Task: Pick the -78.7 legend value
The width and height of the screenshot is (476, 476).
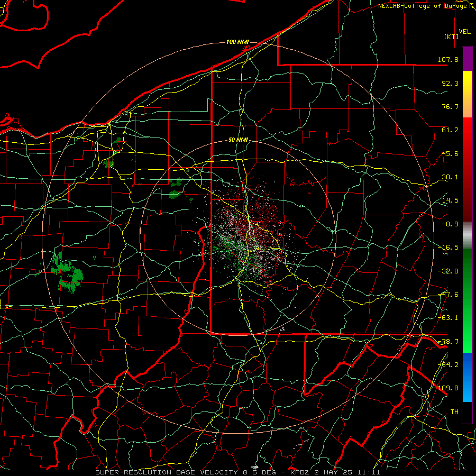Action: 448,342
